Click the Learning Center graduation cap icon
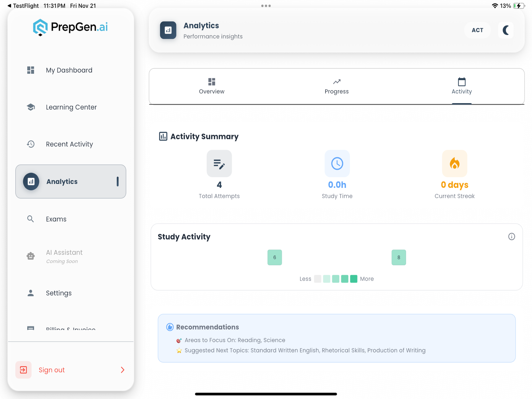 tap(31, 107)
